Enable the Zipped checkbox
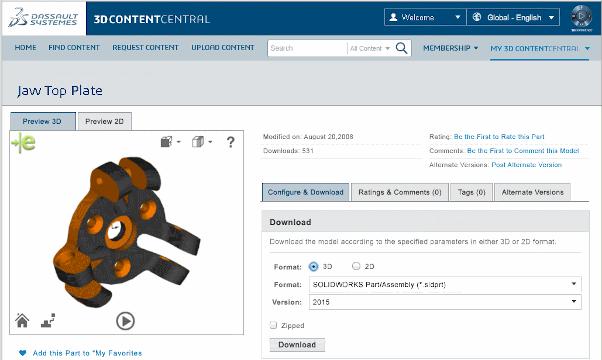This screenshot has width=602, height=360. coord(273,325)
